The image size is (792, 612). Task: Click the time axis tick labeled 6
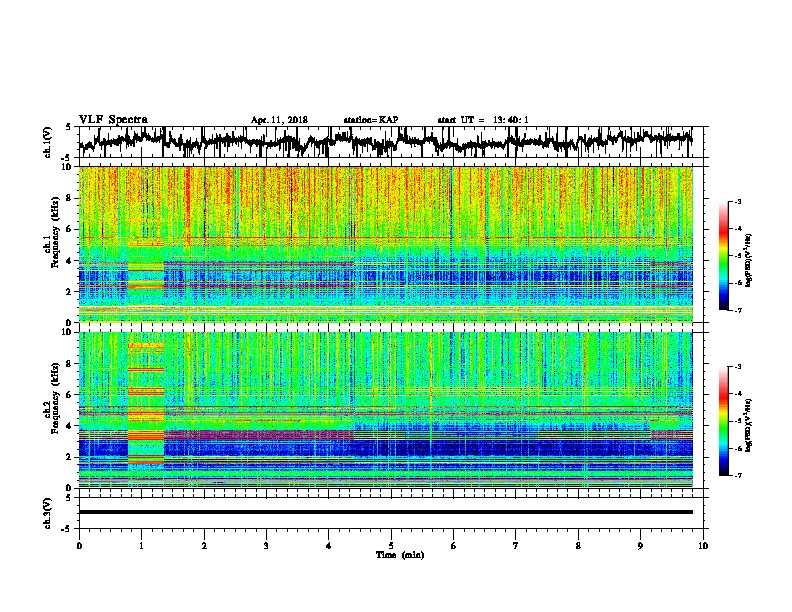454,546
